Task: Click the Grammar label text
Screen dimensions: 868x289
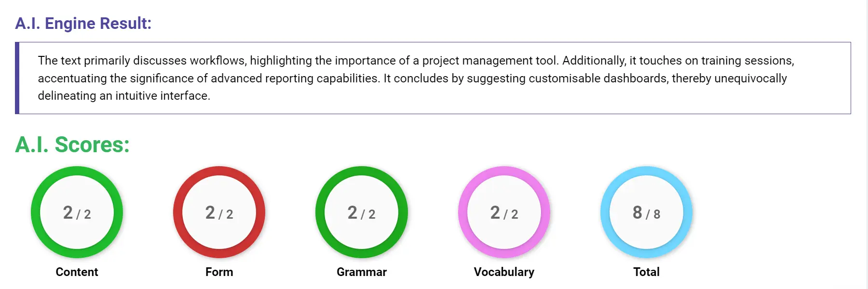Action: (362, 272)
